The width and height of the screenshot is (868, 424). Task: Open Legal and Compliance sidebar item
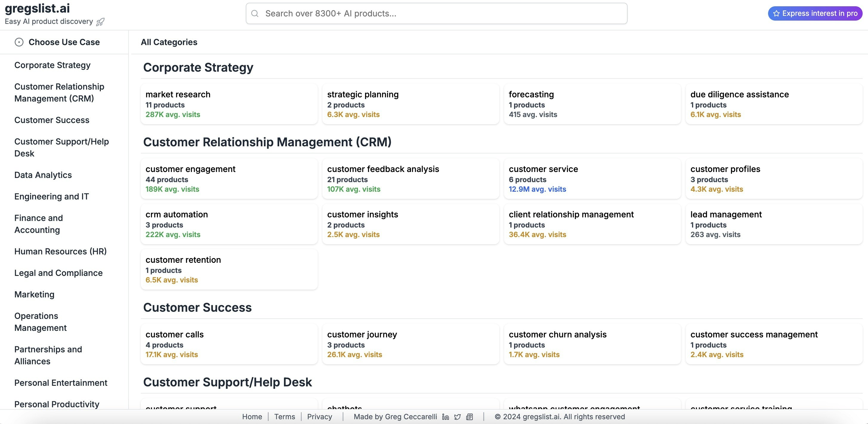click(58, 273)
